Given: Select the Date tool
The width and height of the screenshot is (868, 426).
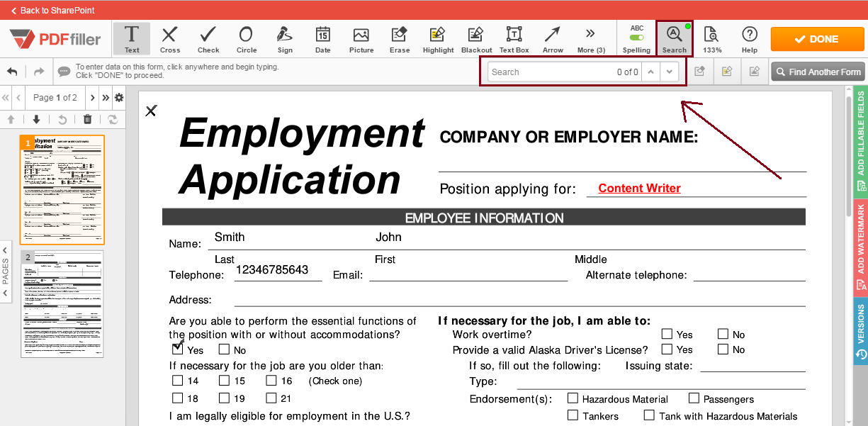Looking at the screenshot, I should tap(322, 39).
